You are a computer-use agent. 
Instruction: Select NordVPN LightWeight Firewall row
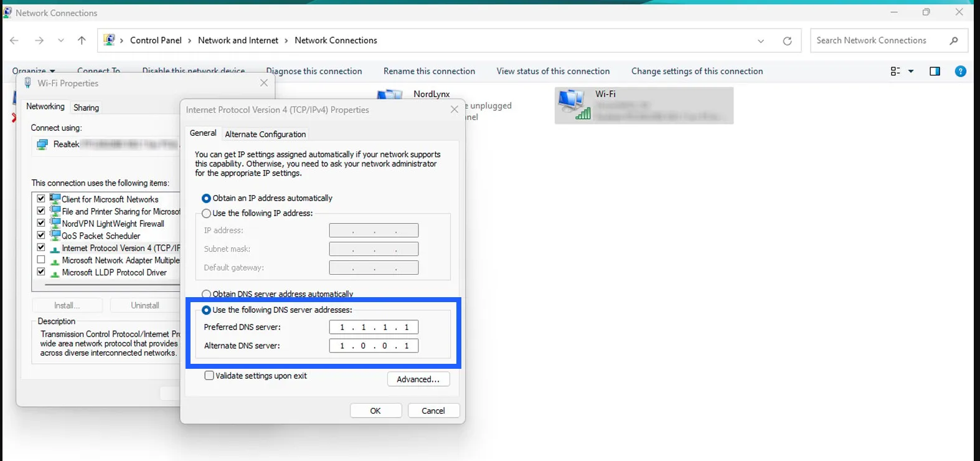pos(113,224)
